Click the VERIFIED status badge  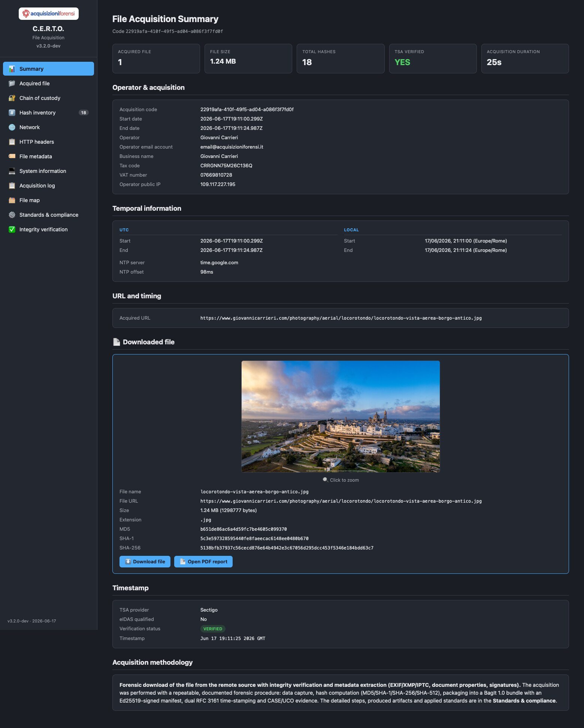click(x=213, y=629)
